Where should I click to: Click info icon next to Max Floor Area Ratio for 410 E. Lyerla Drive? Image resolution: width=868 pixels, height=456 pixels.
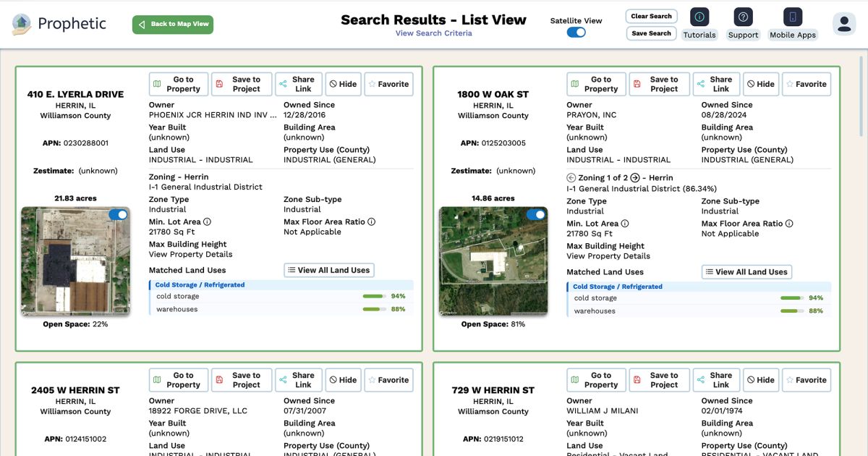(x=372, y=222)
